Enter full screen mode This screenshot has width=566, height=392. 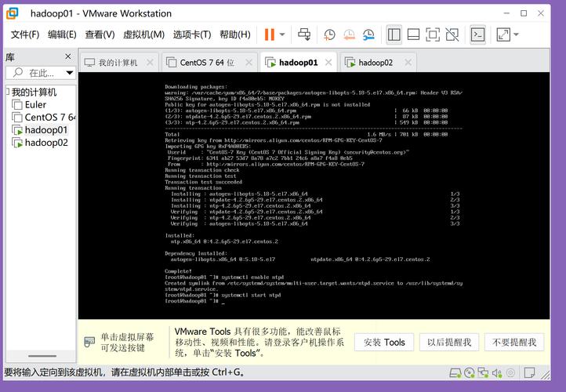433,34
